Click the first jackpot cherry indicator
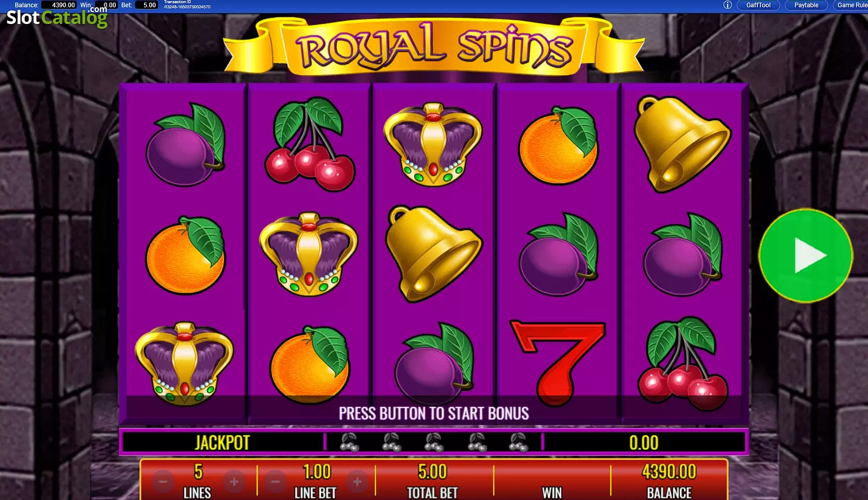Screen dimensions: 868x500 (x=349, y=443)
